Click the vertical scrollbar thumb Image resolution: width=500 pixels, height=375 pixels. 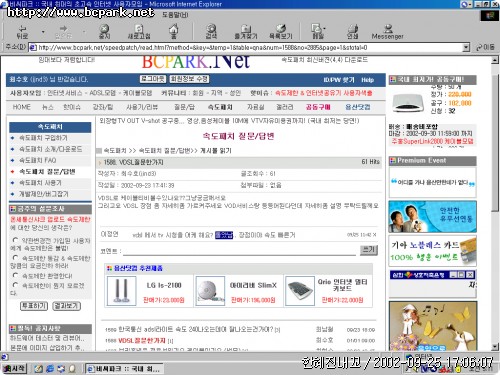(x=495, y=142)
